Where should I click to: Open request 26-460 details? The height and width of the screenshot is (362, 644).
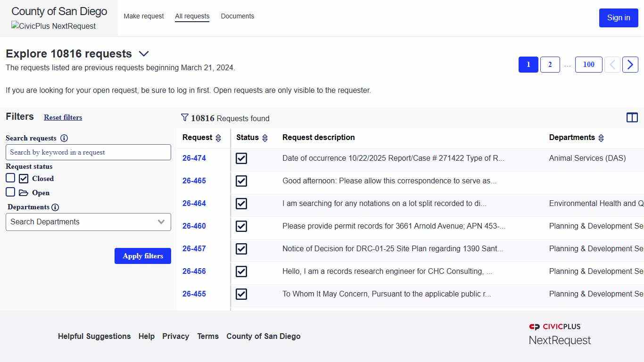click(194, 226)
